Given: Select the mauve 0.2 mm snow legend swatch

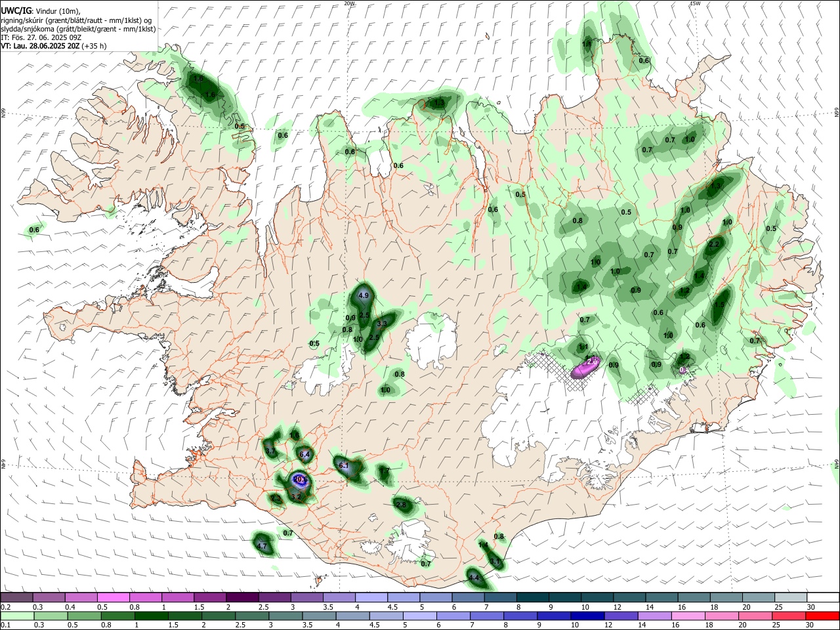Looking at the screenshot, I should [16, 597].
